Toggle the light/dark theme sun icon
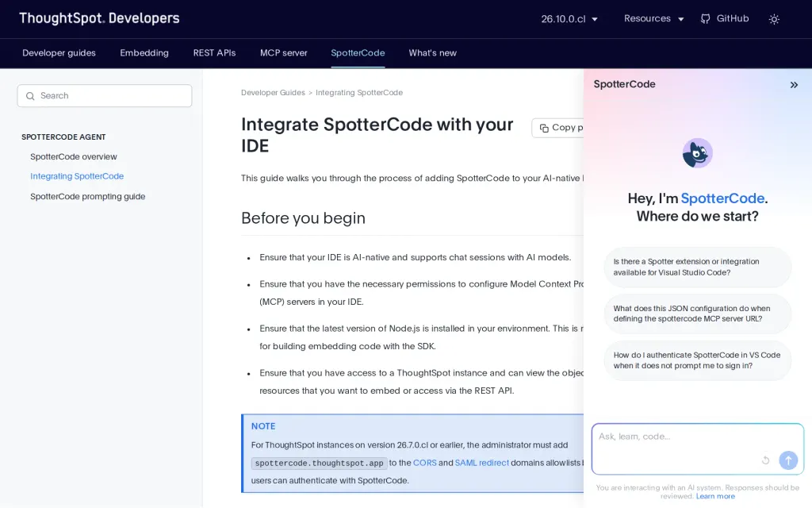 [x=774, y=19]
